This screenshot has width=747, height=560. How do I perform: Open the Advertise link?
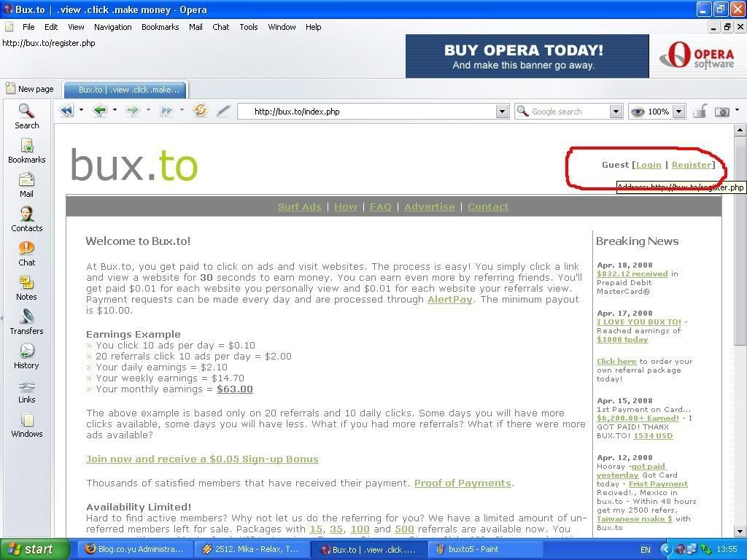coord(429,206)
